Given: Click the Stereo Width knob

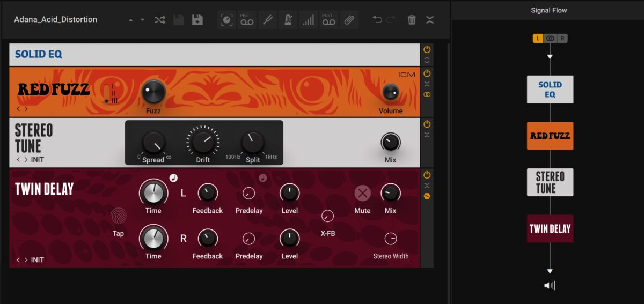Looking at the screenshot, I should point(390,239).
